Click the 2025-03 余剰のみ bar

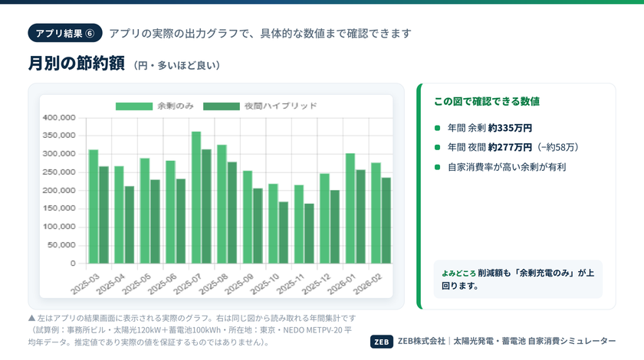94,207
